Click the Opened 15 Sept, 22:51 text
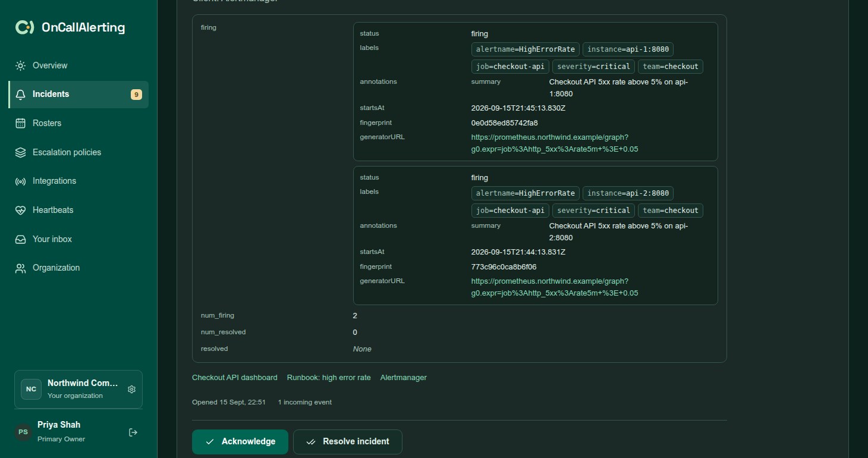Screen dimensions: 868x458 click(x=229, y=403)
